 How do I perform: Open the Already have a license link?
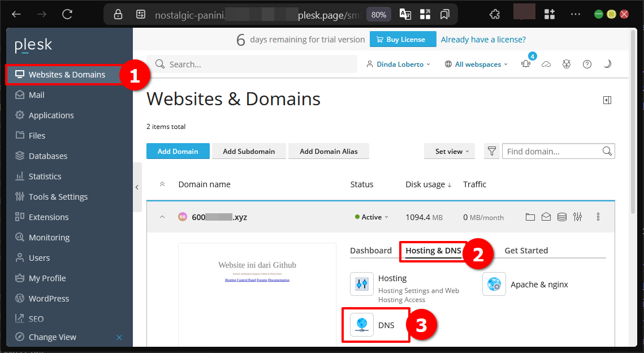click(x=483, y=39)
